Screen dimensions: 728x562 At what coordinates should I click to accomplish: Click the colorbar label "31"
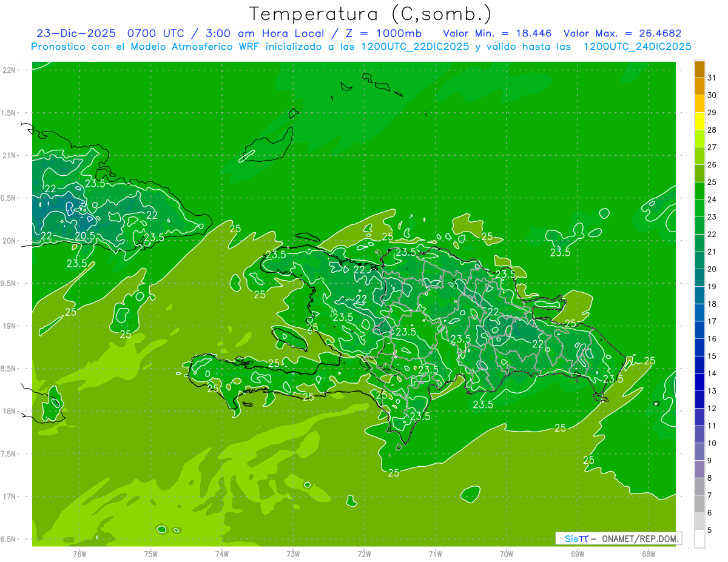coord(712,78)
